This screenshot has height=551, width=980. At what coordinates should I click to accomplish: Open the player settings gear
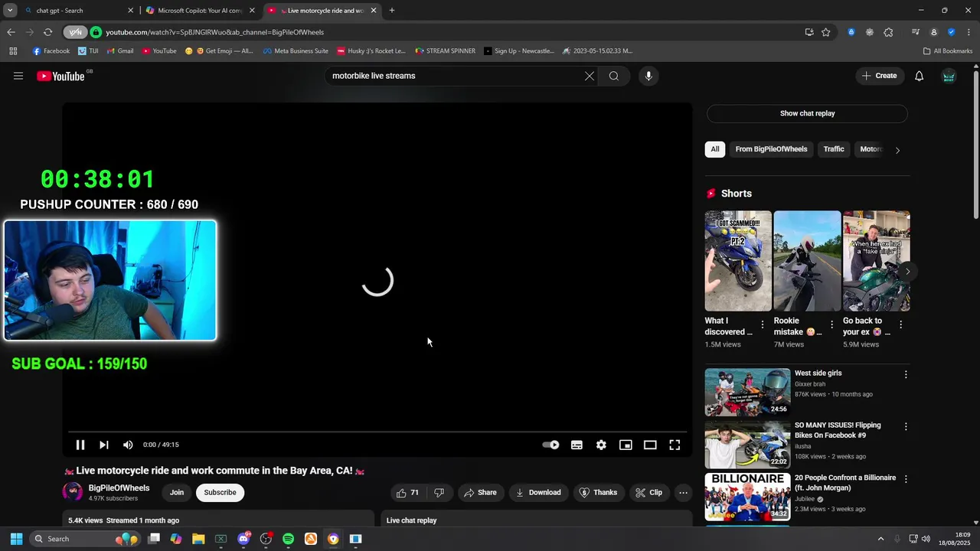(601, 445)
